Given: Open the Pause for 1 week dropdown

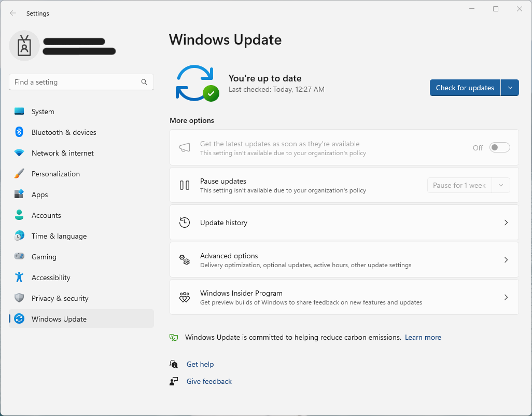Looking at the screenshot, I should [x=501, y=185].
